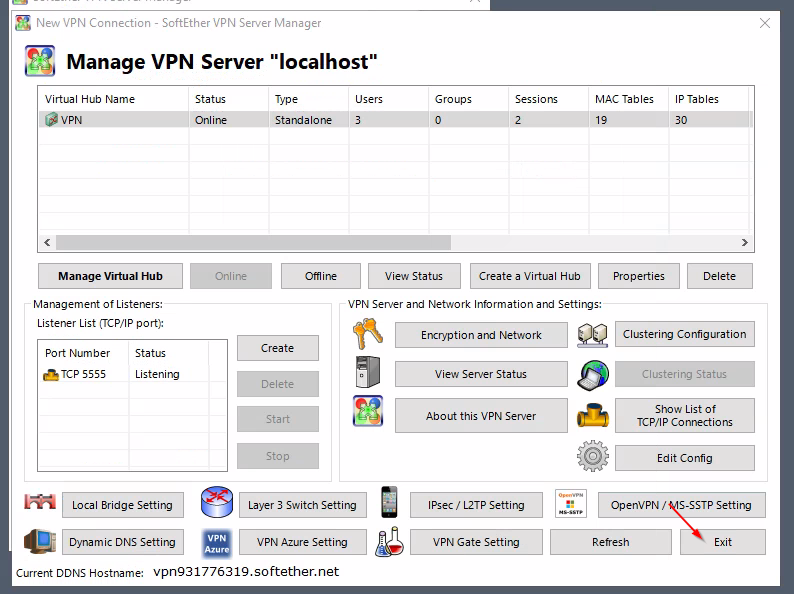Screen dimensions: 794x594
Task: Click the smartphone icon beside IPsec / L2TP Setting
Action: tap(389, 502)
